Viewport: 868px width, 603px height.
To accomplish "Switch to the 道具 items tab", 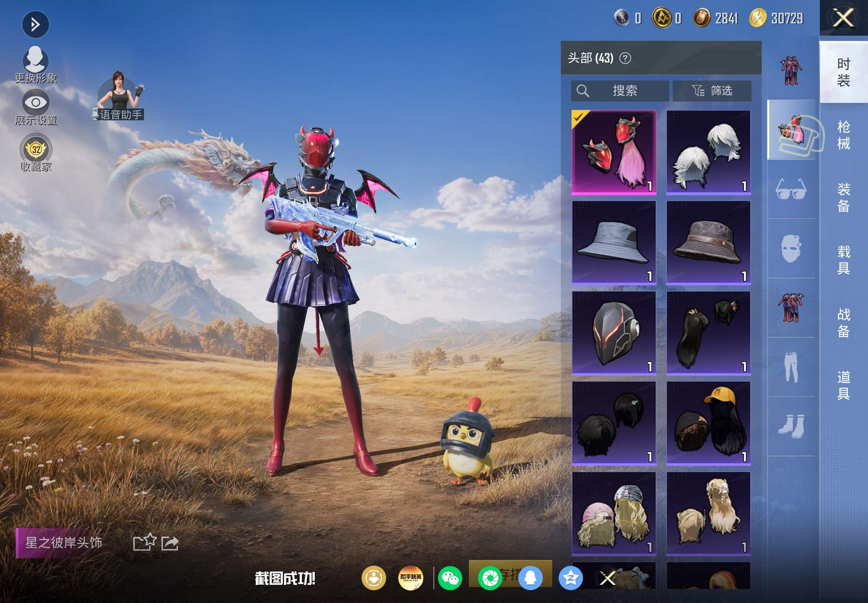I will coord(843,385).
